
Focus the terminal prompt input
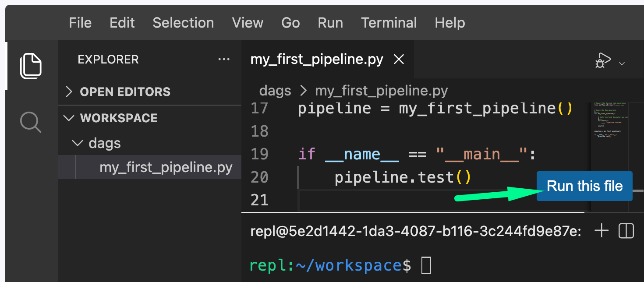pos(426,266)
